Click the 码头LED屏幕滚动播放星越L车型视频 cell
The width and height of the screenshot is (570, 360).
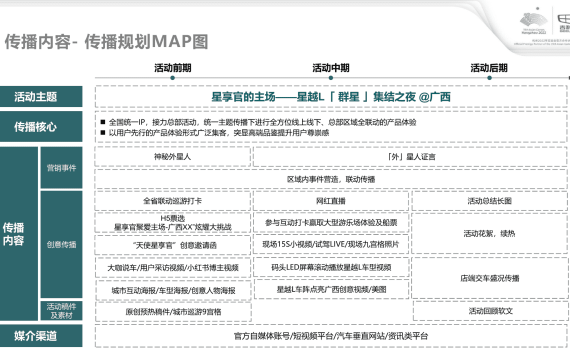[x=331, y=267]
